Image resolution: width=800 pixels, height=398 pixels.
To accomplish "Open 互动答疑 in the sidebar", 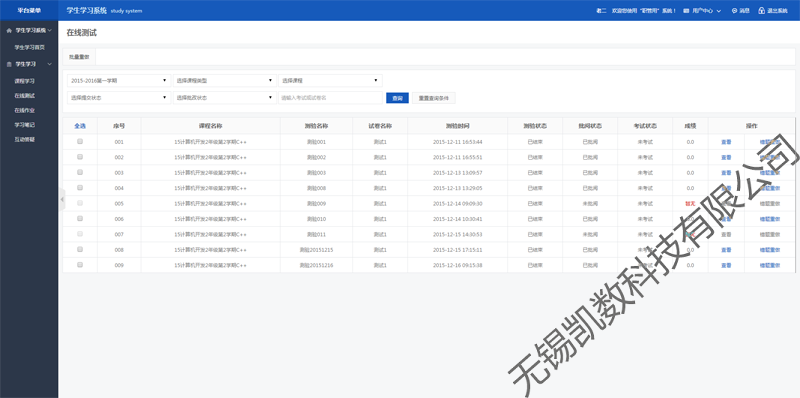I will [24, 139].
